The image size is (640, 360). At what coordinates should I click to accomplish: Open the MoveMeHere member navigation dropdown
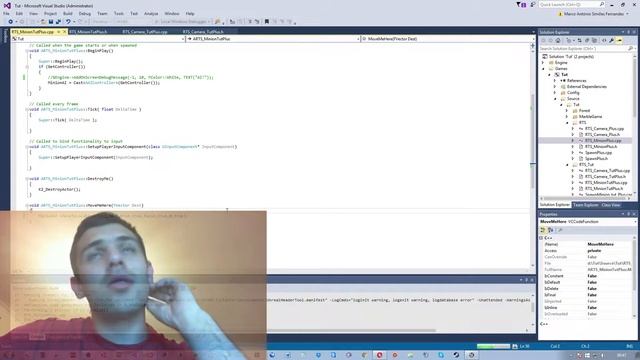click(x=533, y=39)
